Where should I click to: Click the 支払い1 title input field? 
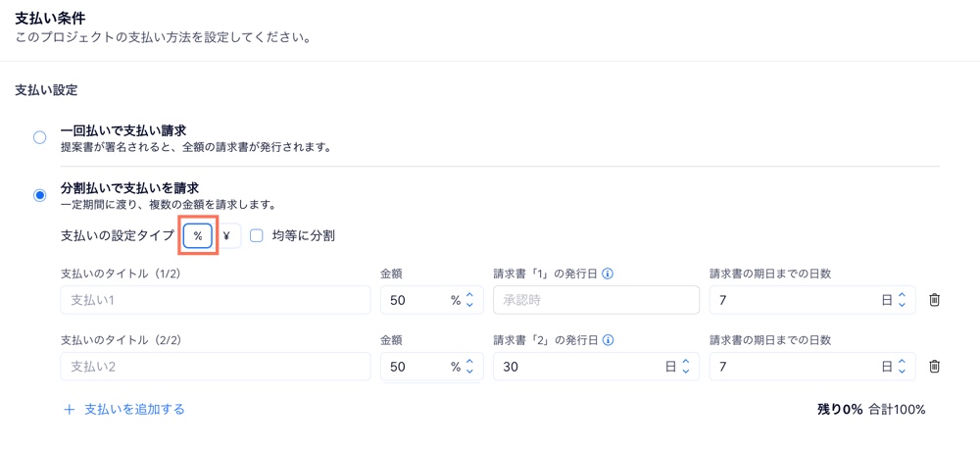pyautogui.click(x=216, y=300)
